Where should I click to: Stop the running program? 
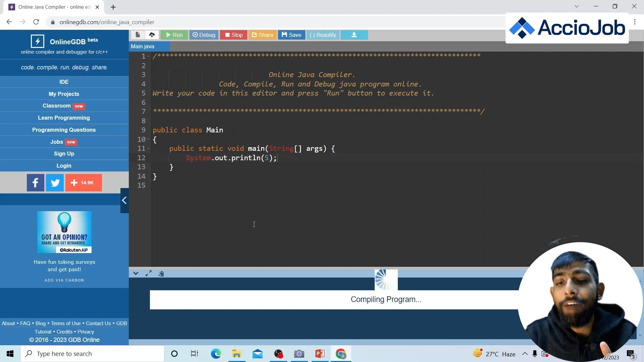tap(233, 35)
